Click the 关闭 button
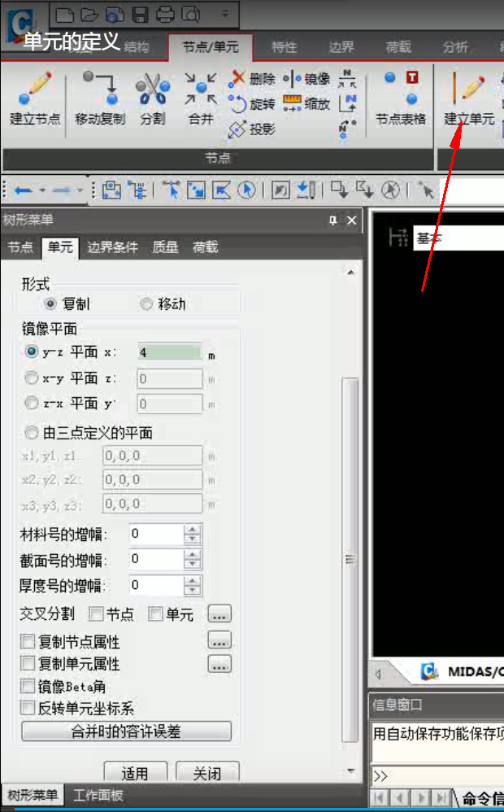The image size is (504, 812). pyautogui.click(x=207, y=773)
